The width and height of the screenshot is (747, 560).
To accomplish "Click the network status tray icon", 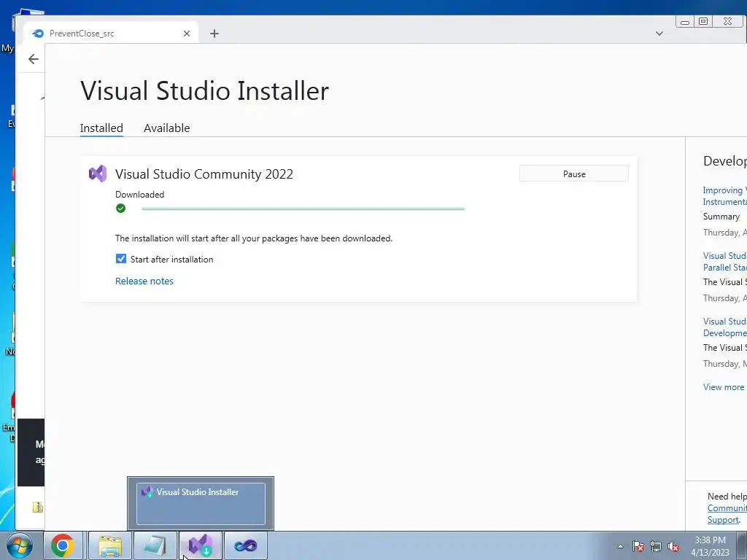I will pos(656,546).
